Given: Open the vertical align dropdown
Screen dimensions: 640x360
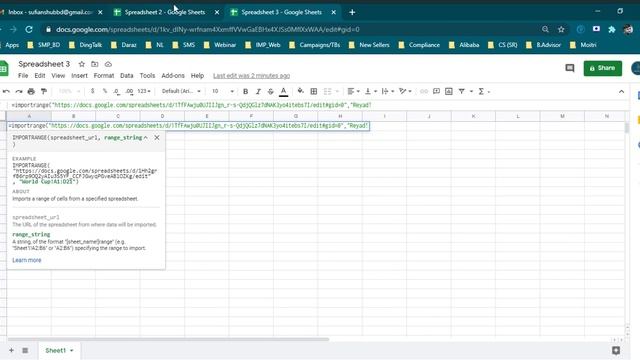Looking at the screenshot, I should pyautogui.click(x=370, y=91).
